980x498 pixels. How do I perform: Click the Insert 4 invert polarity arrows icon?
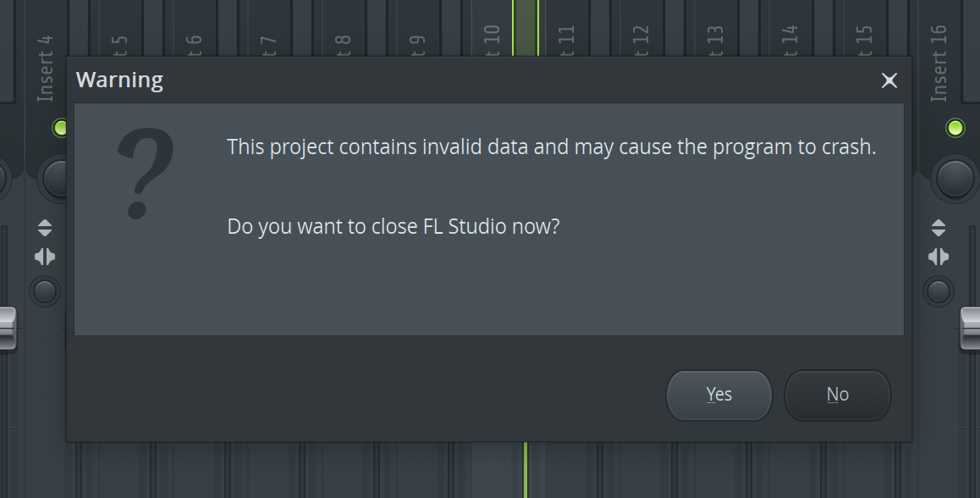(x=44, y=228)
